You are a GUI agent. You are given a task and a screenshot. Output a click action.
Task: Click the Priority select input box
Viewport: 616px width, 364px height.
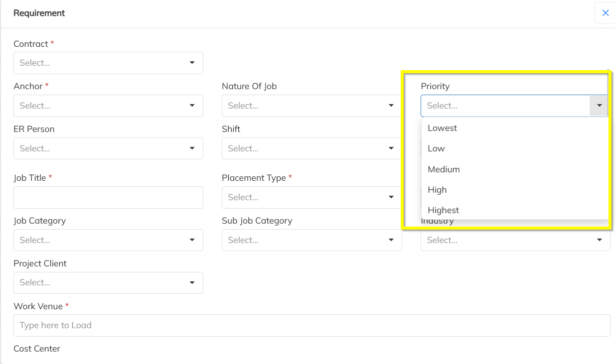click(503, 106)
